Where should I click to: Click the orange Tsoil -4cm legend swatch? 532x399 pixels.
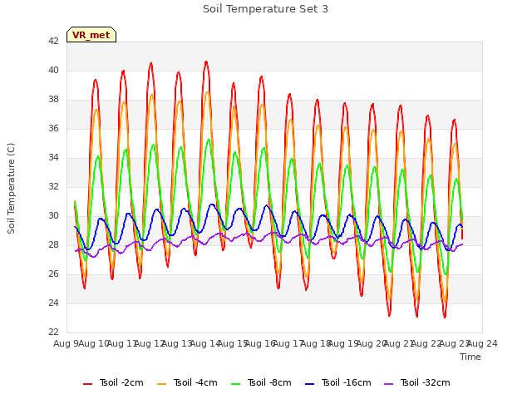pos(162,384)
